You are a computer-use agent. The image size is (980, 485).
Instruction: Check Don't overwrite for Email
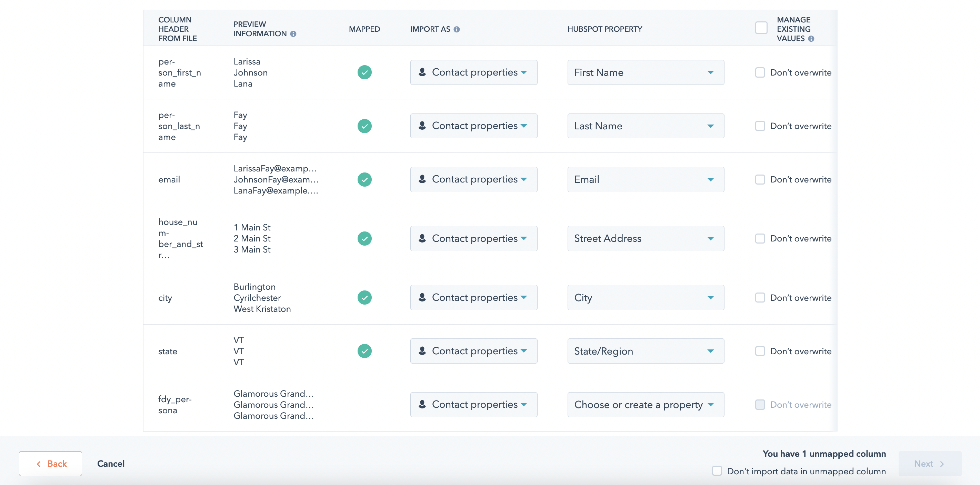click(760, 179)
